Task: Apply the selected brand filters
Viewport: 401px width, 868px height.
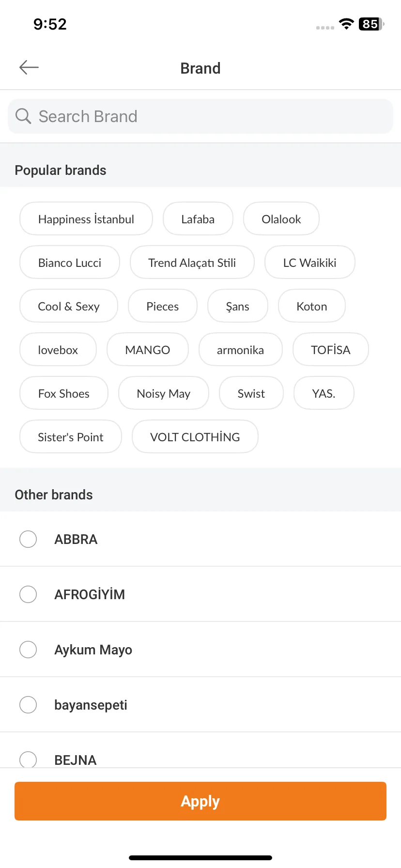Action: coord(200,801)
